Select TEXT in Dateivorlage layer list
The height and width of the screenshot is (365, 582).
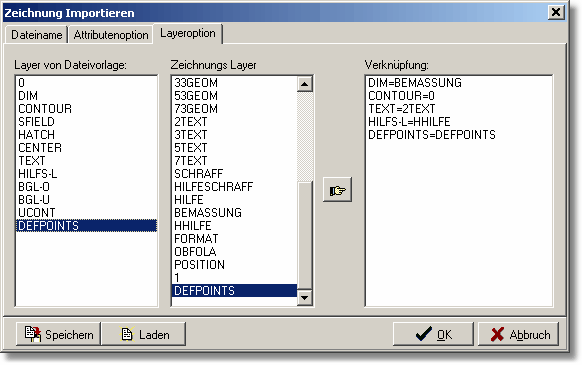[x=86, y=161]
